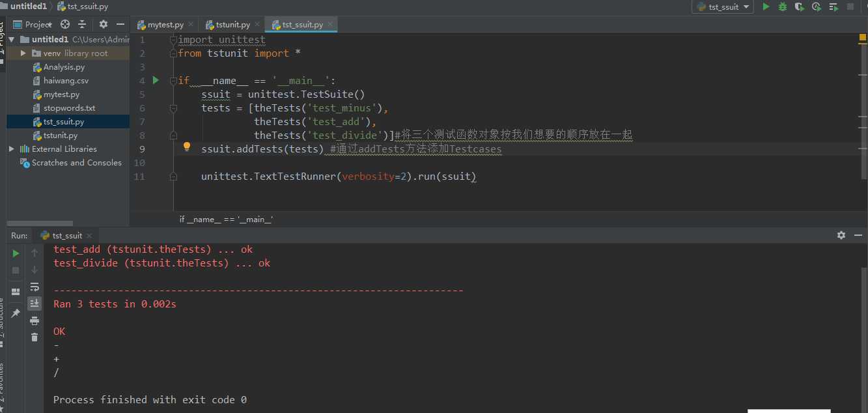Clear console output with the trash icon
This screenshot has width=868, height=413.
click(35, 337)
